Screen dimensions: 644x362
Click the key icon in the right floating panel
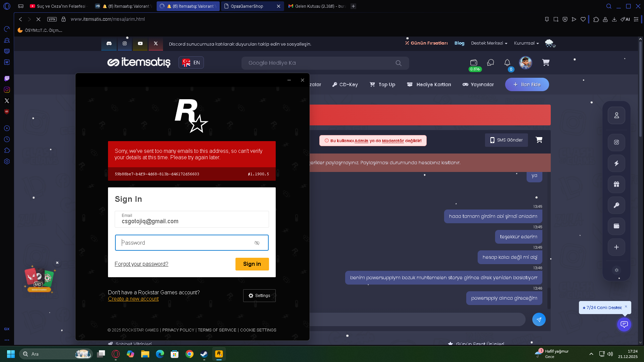coord(616,205)
